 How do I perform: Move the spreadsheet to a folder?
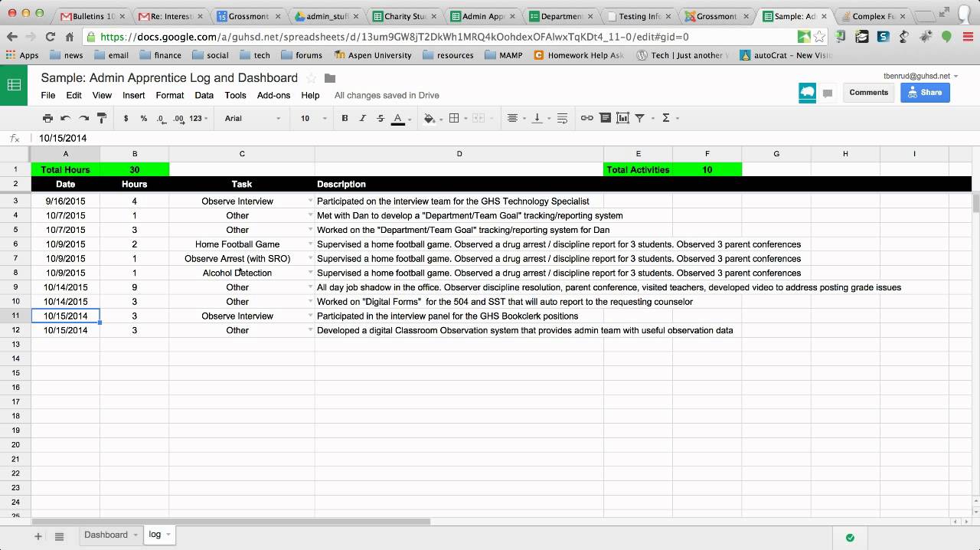tap(330, 78)
